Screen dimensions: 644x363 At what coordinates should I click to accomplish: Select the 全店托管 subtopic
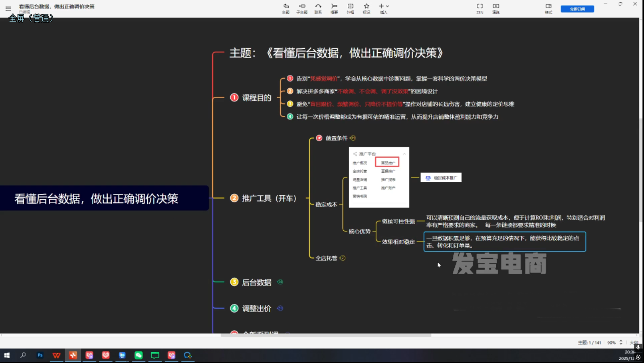[326, 258]
